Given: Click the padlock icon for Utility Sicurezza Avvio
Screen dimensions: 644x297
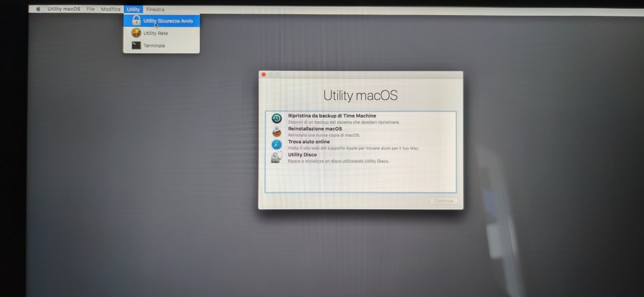Looking at the screenshot, I should click(x=136, y=21).
